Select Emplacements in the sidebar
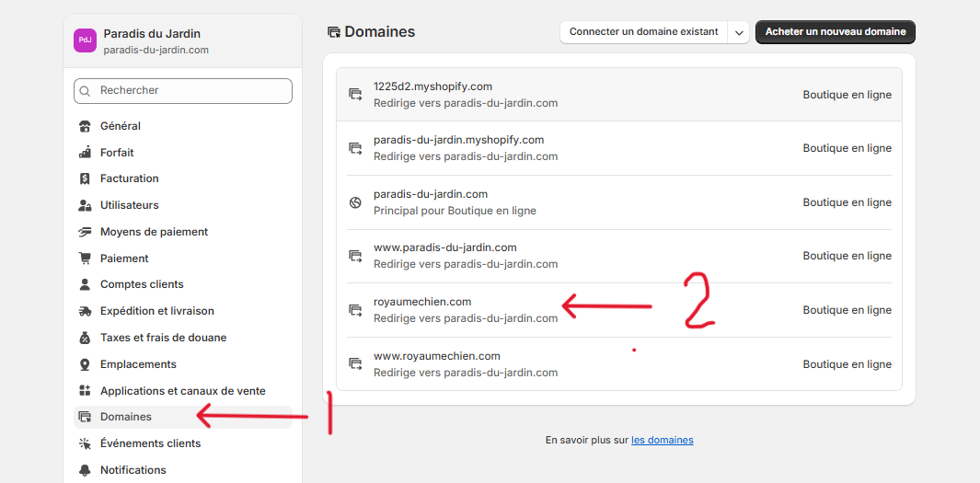 [182, 364]
